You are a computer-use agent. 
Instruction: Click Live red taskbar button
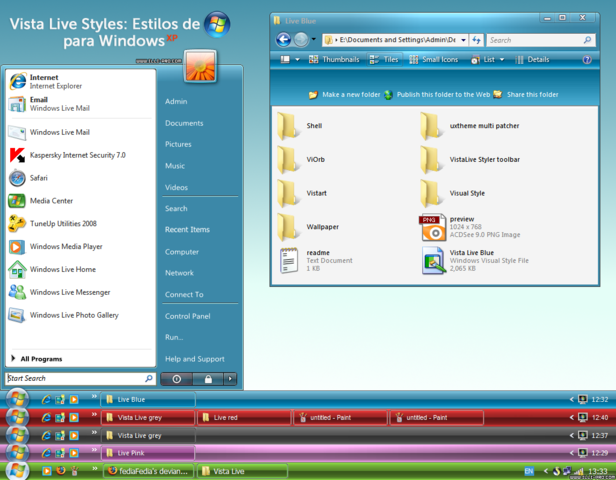click(x=244, y=418)
